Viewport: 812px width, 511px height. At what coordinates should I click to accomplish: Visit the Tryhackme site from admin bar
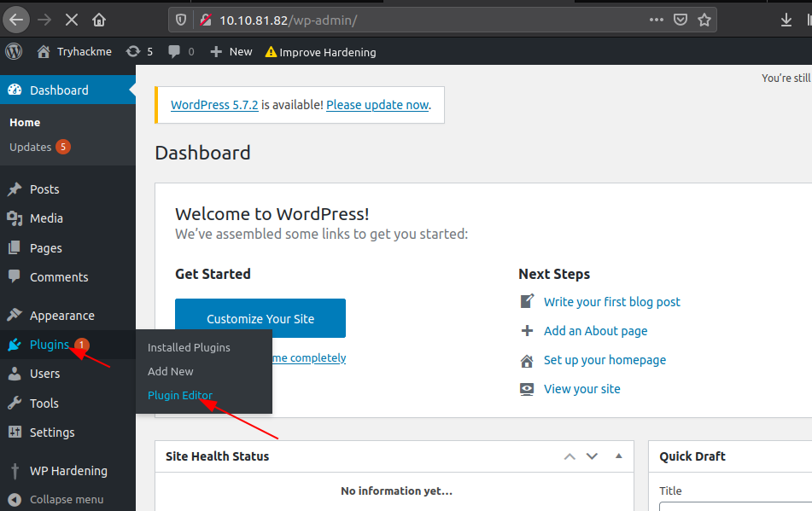[x=74, y=52]
